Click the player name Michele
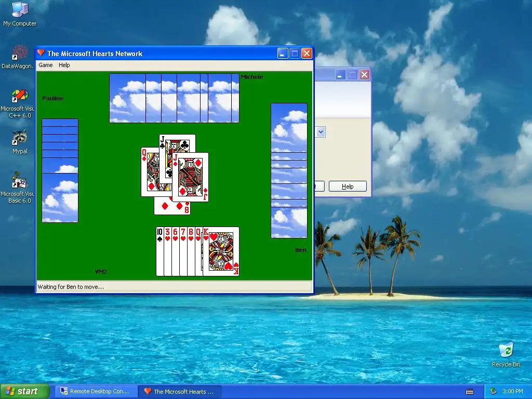 [x=252, y=77]
